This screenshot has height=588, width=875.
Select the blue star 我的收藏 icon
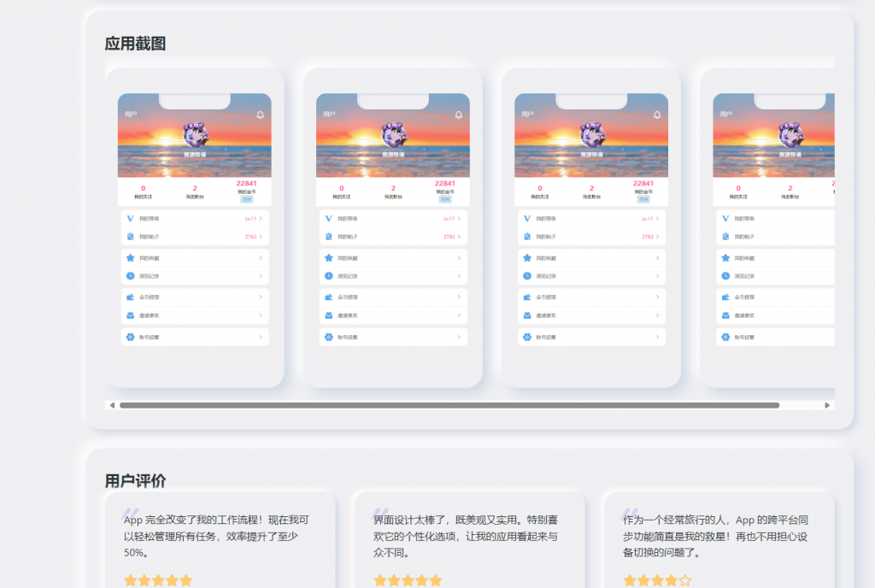[128, 257]
